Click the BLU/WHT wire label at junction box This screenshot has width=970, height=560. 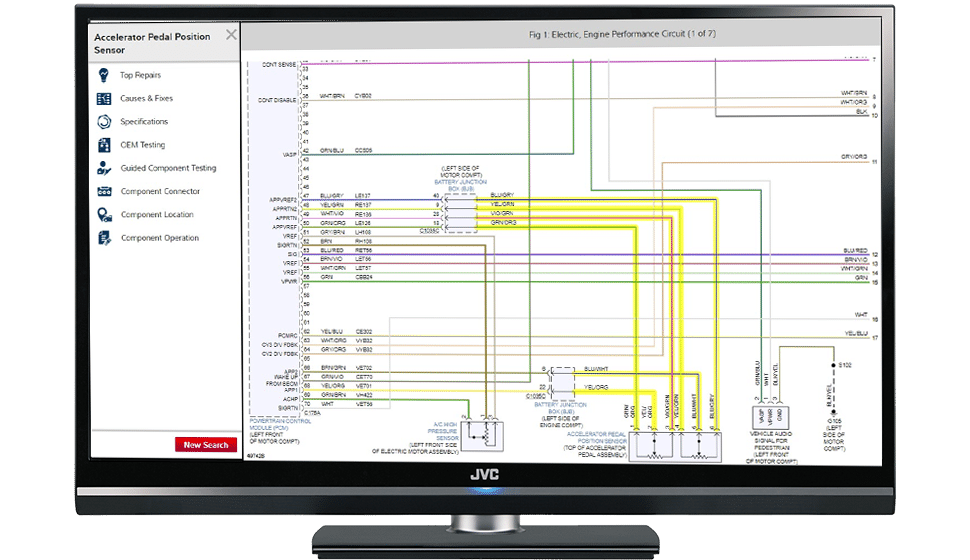click(x=596, y=369)
